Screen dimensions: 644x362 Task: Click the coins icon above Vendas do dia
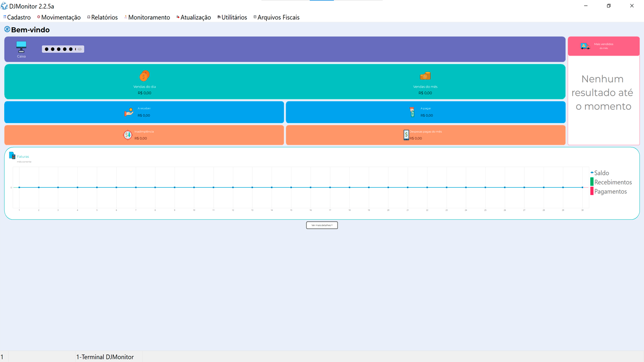(144, 76)
